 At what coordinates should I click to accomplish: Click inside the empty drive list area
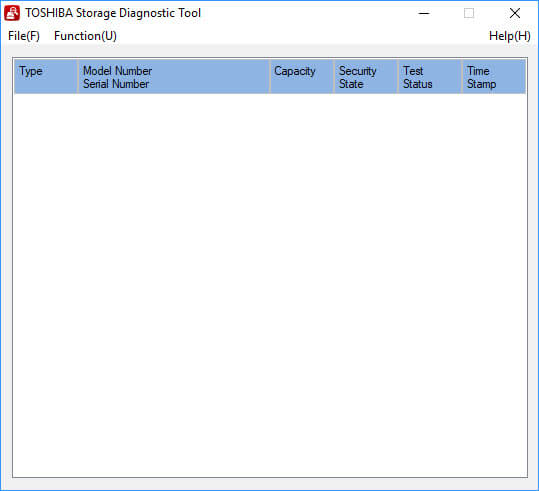270,285
